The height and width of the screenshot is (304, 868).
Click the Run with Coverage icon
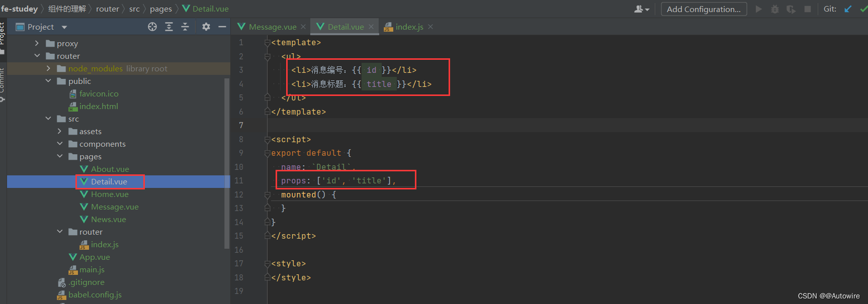[x=791, y=9]
